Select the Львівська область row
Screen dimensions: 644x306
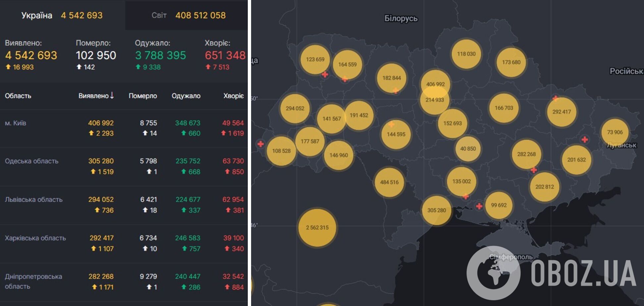pos(124,205)
